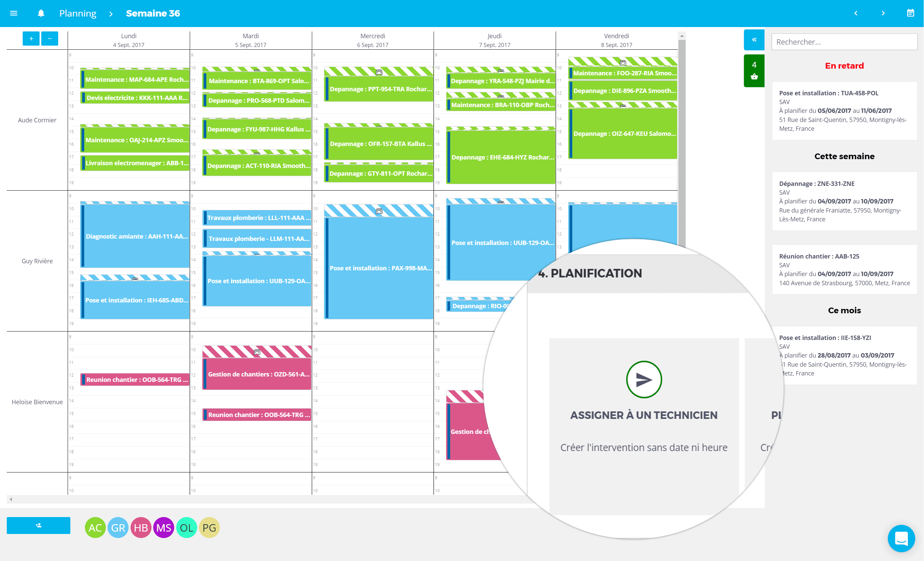Screen dimensions: 924x561
Task: Click Maintenance FOO-287-RIA on Friday
Action: point(622,73)
